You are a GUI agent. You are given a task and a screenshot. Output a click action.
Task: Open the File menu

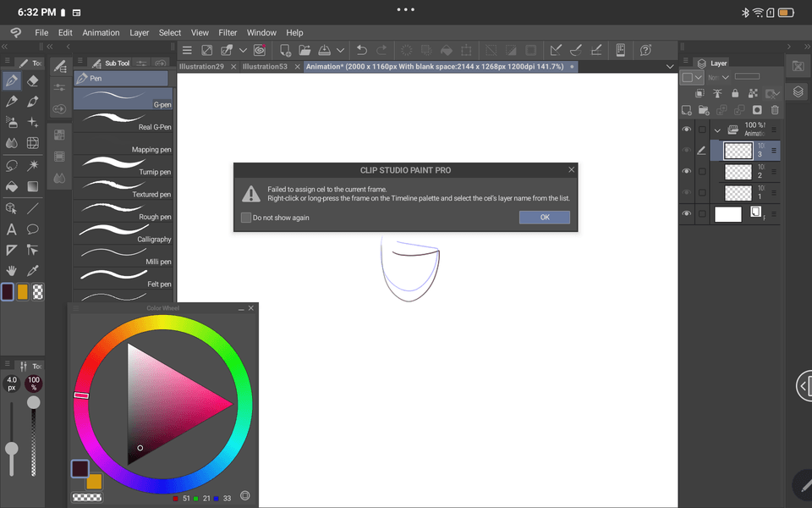(41, 33)
